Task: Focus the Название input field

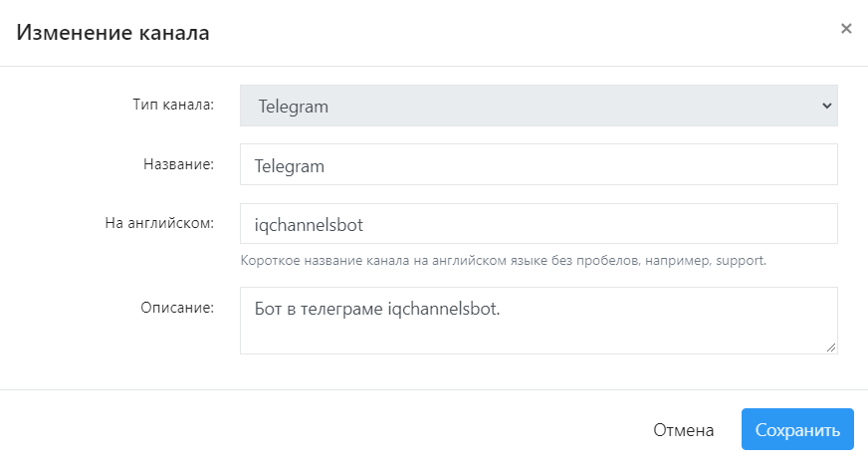Action: [x=539, y=164]
